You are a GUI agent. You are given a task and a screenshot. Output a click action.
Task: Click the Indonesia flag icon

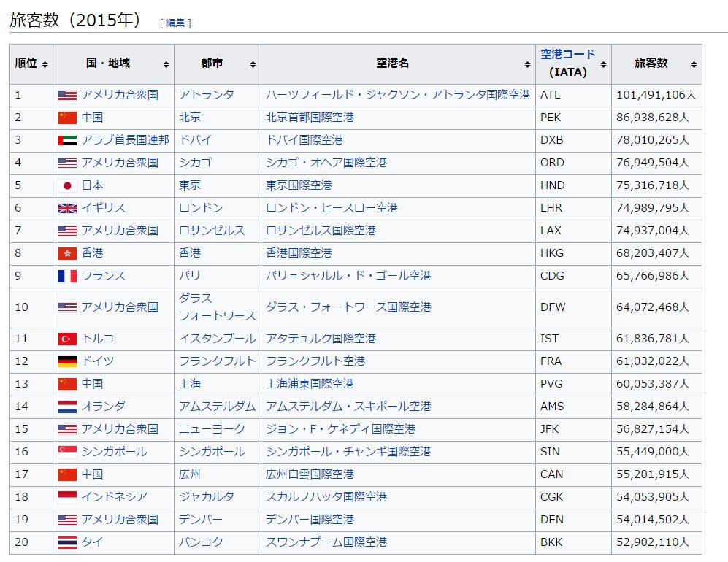tap(67, 497)
